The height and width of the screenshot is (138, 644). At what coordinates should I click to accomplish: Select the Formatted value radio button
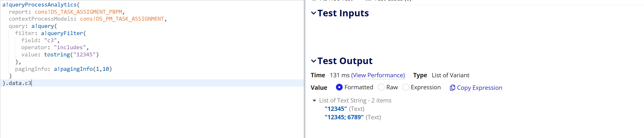pyautogui.click(x=339, y=87)
